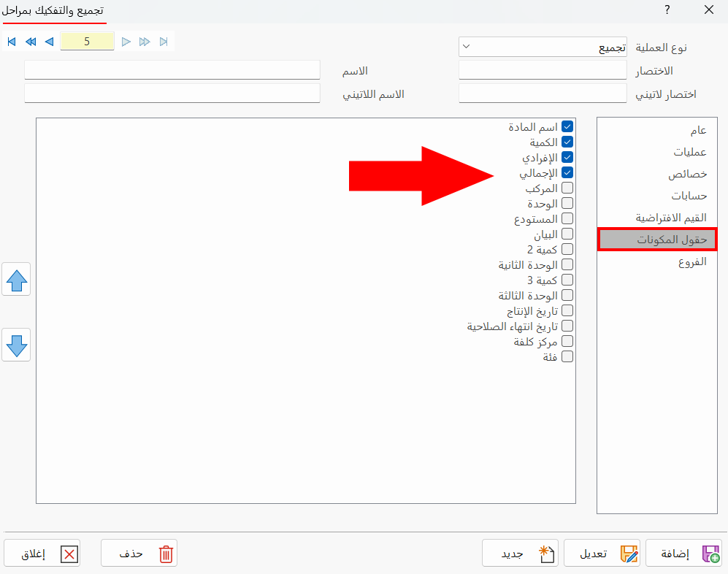The height and width of the screenshot is (574, 728).
Task: Open the نوع العملية dropdown
Action: click(543, 47)
